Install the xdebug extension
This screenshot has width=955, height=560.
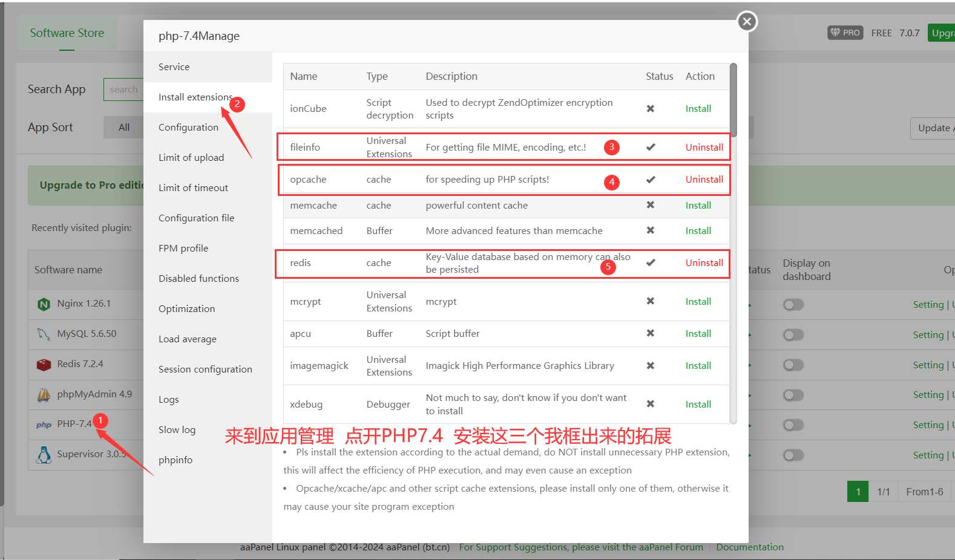698,405
